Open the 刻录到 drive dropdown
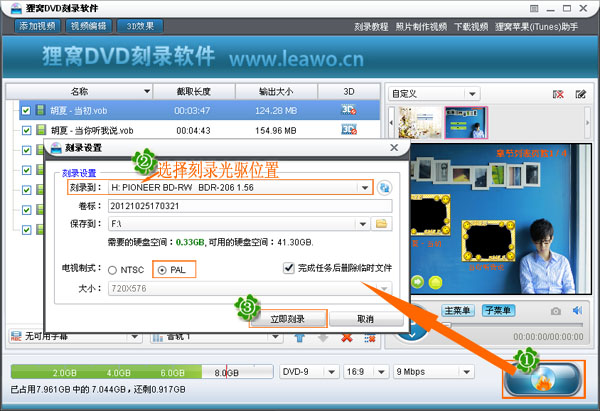Image resolution: width=600 pixels, height=411 pixels. click(x=365, y=188)
